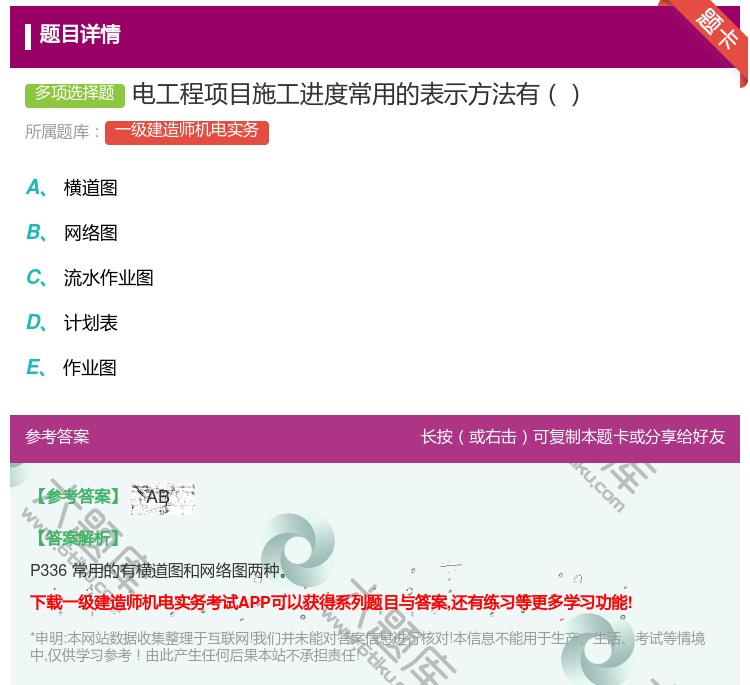Click the 参考答案 section header

coord(57,436)
